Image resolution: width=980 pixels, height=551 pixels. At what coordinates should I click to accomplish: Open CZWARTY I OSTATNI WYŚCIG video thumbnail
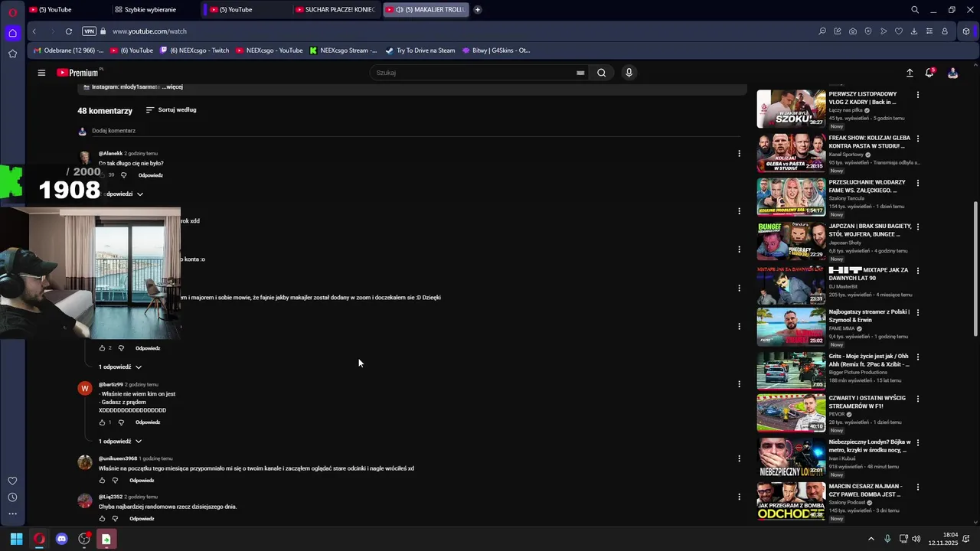[791, 413]
